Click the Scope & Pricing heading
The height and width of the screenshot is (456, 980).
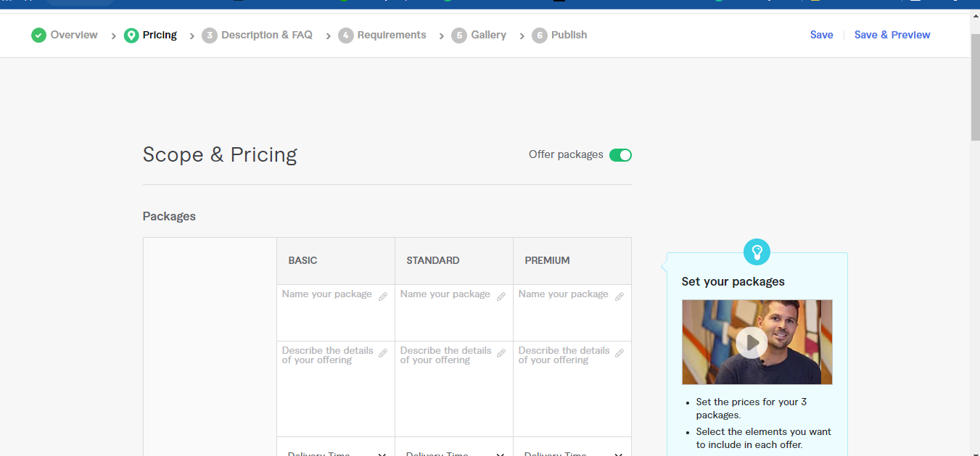click(220, 155)
